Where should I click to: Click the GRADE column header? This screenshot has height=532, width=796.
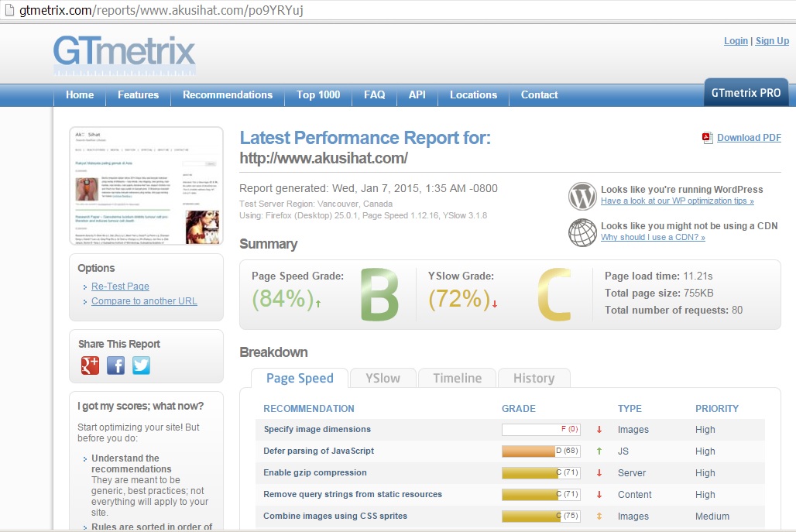[518, 409]
